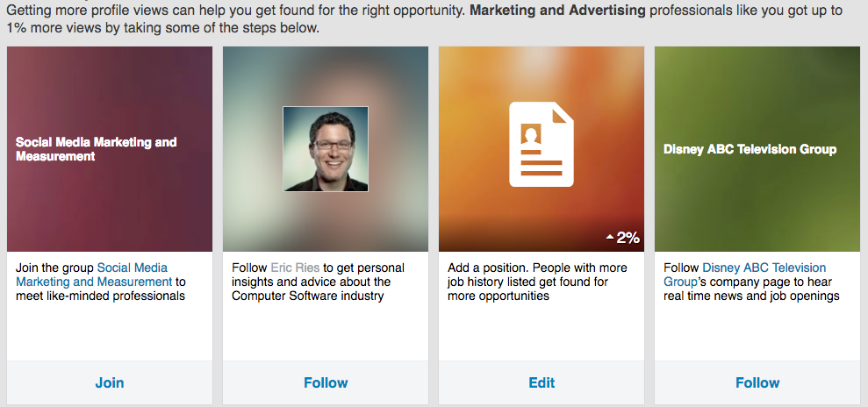Click the 'meet like-minded professionals' text
The image size is (868, 407).
coord(100,296)
